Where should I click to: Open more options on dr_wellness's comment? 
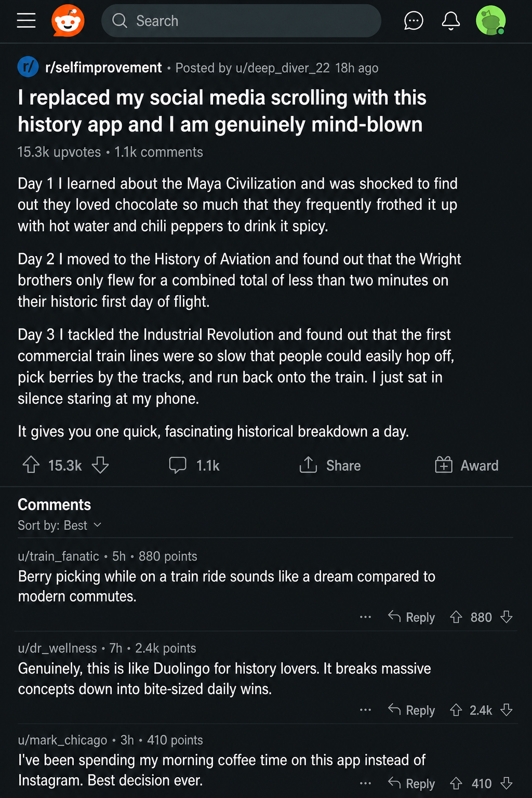click(366, 710)
